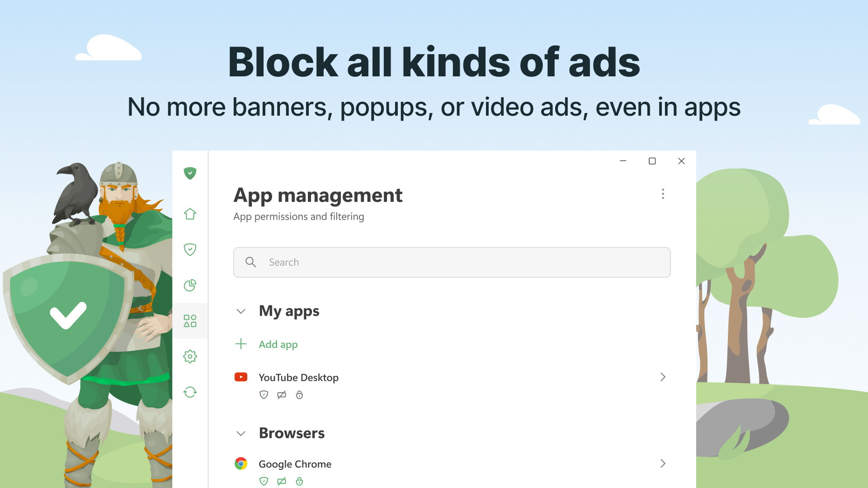Check for updates via the circular arrows icon
The image size is (868, 488).
pos(190,392)
